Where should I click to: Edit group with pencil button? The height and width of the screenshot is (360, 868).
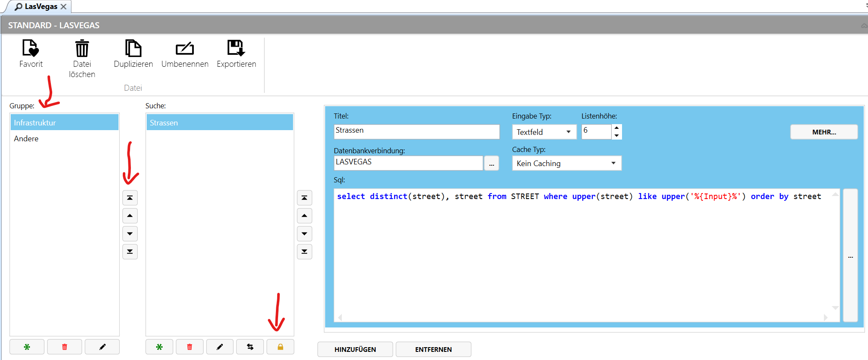pyautogui.click(x=102, y=347)
